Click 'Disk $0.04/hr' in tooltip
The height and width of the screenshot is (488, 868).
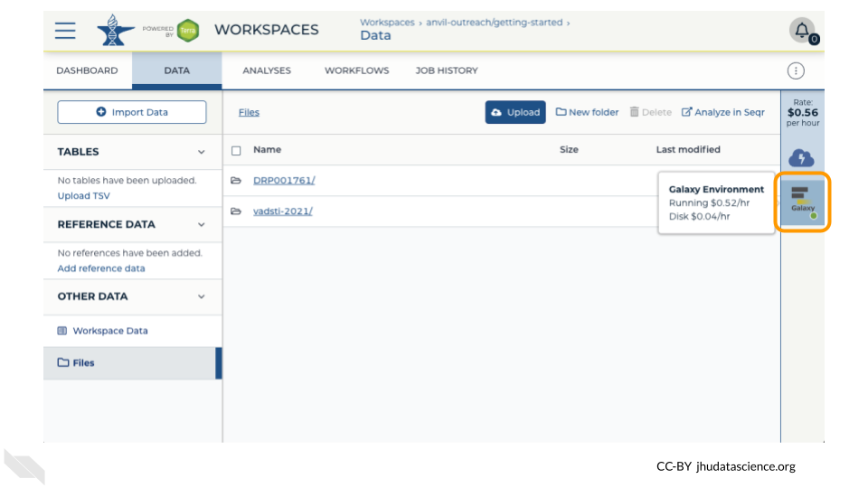699,216
